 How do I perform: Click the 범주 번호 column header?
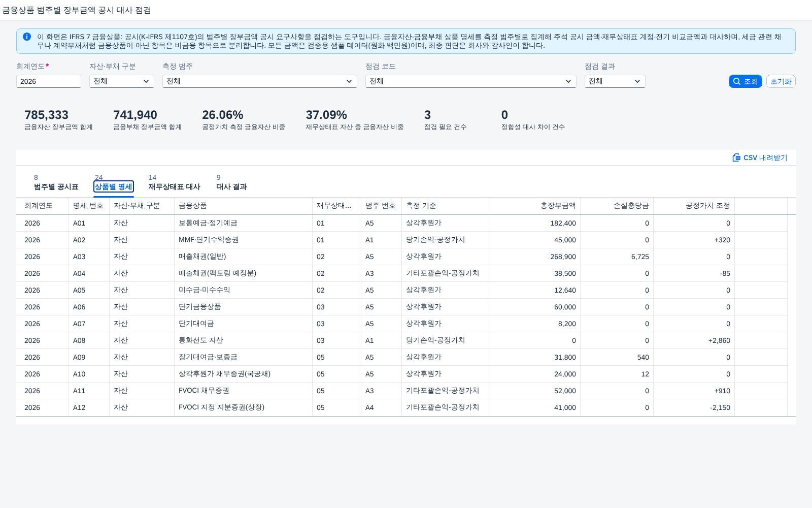coord(381,206)
